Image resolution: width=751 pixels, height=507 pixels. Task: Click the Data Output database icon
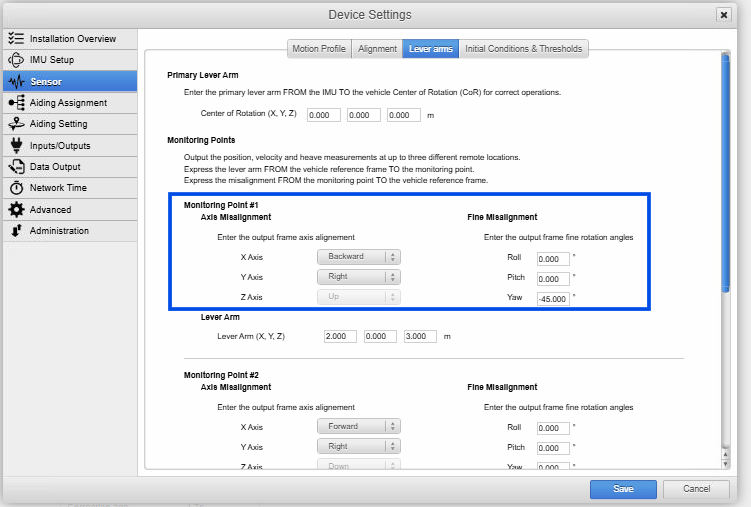click(x=16, y=167)
